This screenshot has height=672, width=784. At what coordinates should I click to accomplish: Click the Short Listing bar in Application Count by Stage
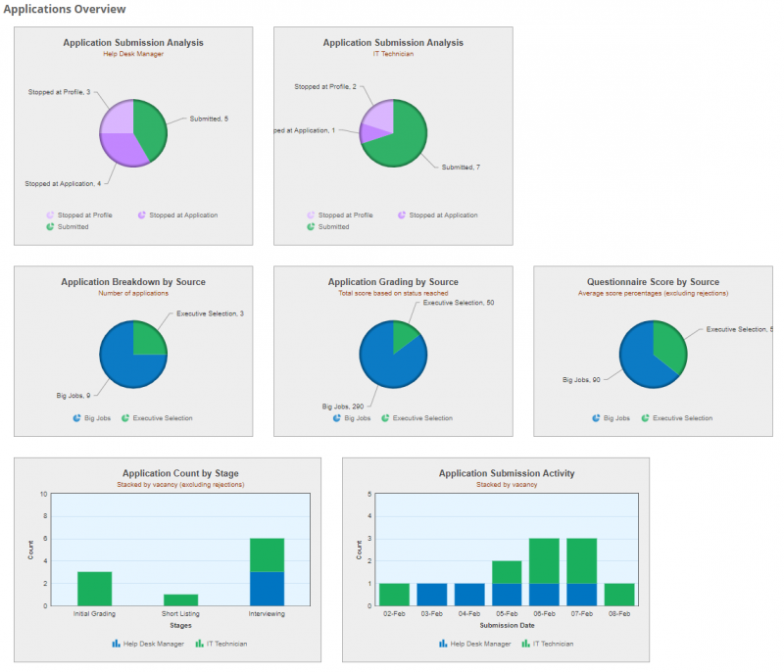tap(179, 600)
